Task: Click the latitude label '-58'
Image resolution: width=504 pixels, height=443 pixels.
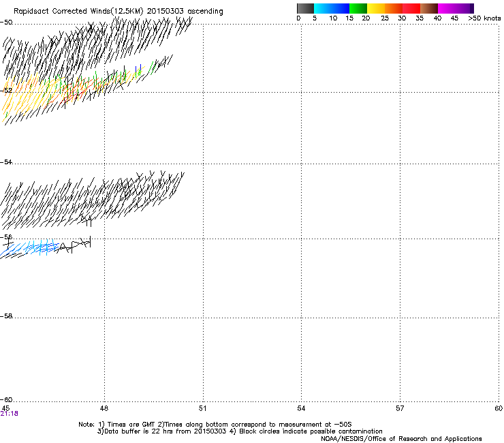Action: 6,316
